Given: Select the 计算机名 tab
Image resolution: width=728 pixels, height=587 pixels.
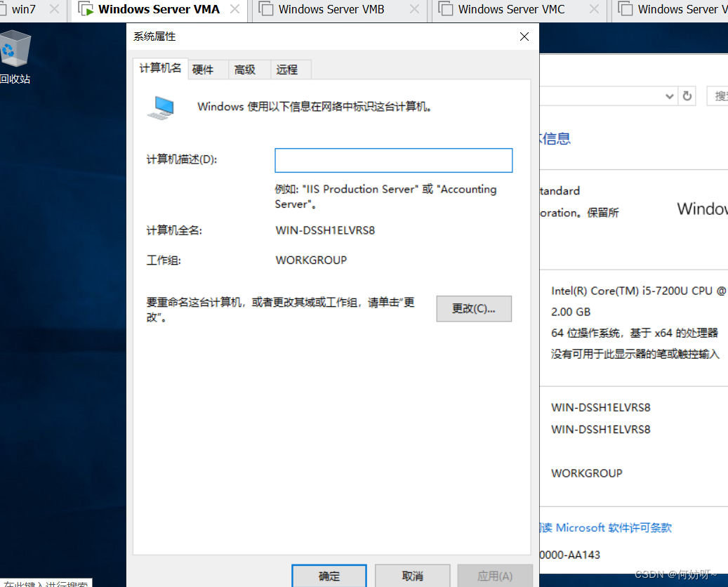Looking at the screenshot, I should 160,69.
